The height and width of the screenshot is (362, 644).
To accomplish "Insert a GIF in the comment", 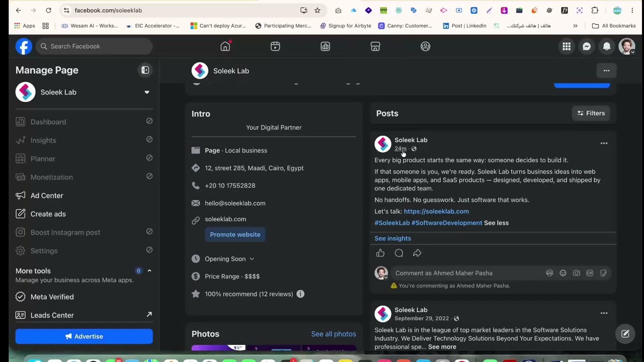I will [x=590, y=273].
